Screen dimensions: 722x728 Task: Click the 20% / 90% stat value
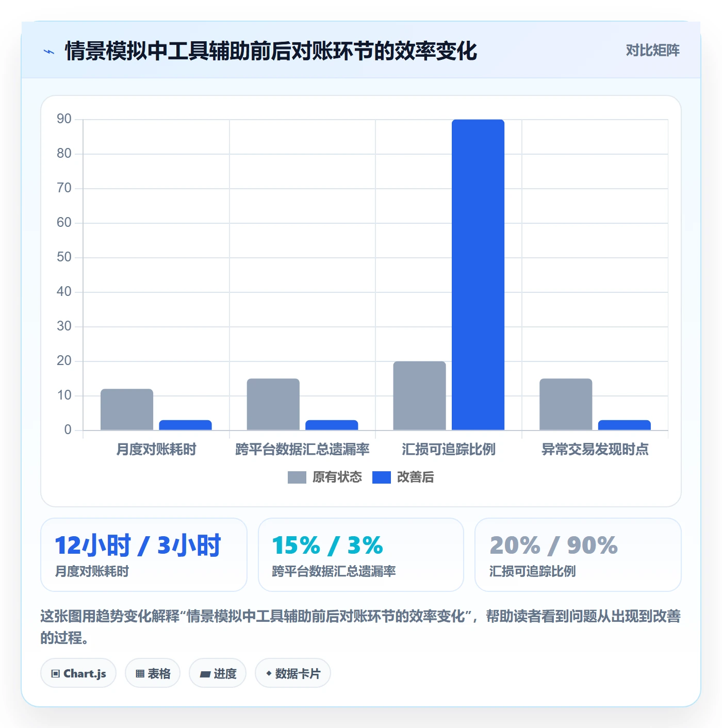tap(553, 545)
